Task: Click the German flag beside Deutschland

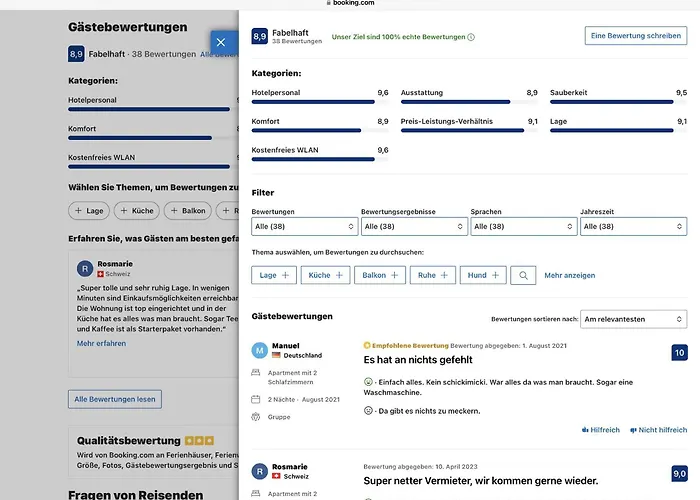Action: [276, 355]
